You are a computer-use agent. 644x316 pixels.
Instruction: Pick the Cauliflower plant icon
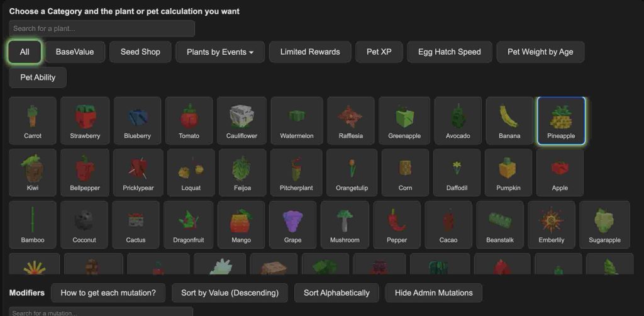click(241, 121)
